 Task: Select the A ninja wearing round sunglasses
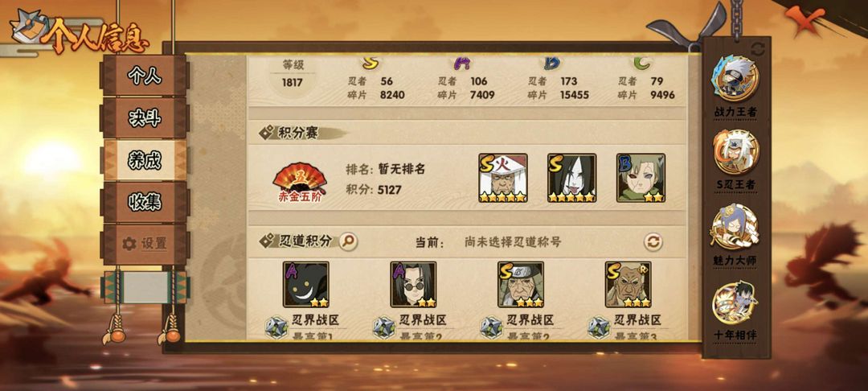[x=413, y=285]
